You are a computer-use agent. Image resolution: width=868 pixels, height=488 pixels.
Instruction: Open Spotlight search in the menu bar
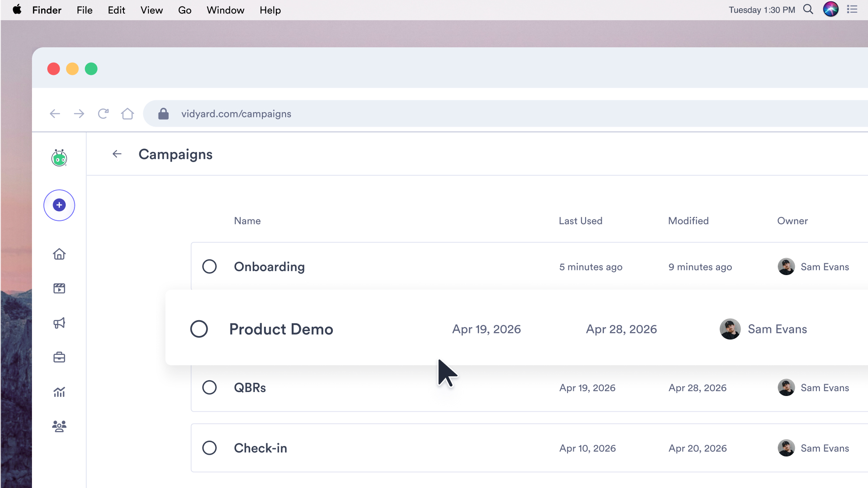point(808,10)
